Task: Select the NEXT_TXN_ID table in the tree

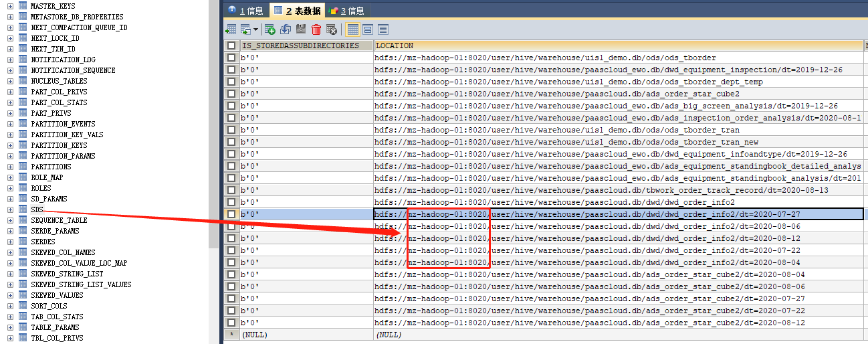Action: tap(53, 49)
